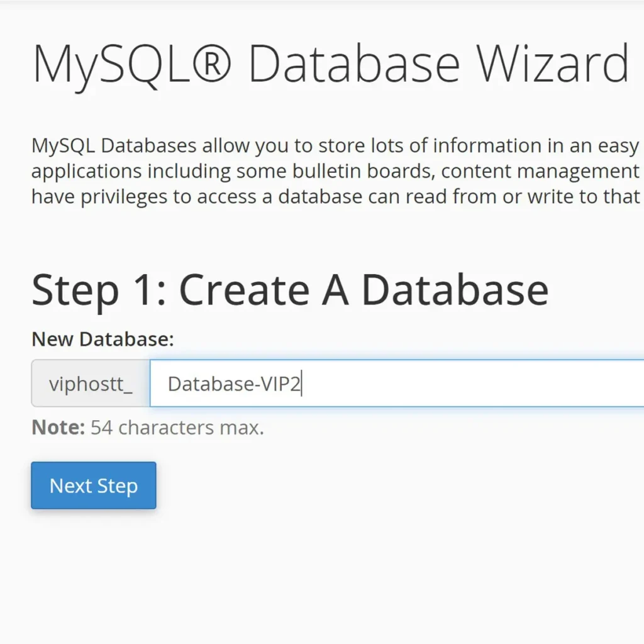Click the 'New Database:' field label
The image size is (644, 644).
[103, 339]
